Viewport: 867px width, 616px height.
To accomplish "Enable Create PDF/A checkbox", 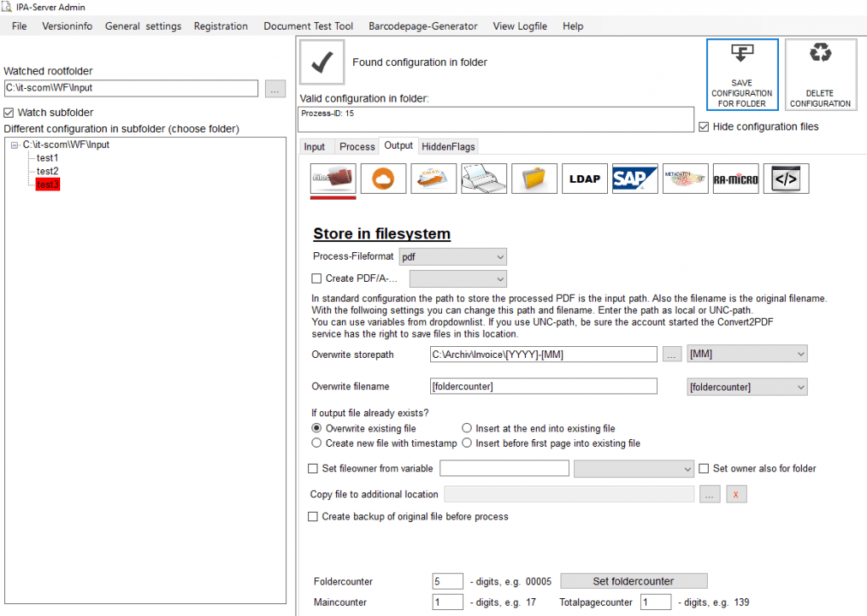I will click(317, 278).
